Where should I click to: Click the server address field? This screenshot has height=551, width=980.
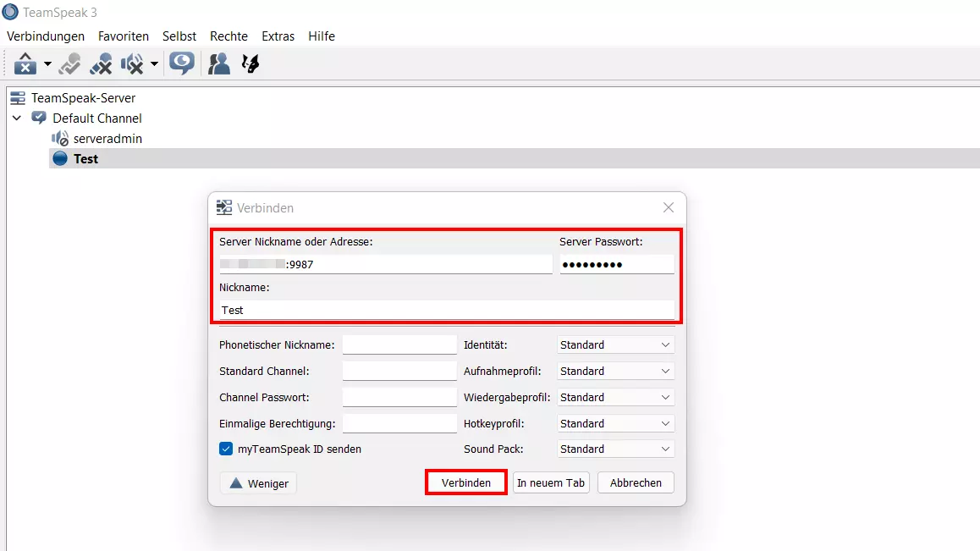(x=386, y=264)
